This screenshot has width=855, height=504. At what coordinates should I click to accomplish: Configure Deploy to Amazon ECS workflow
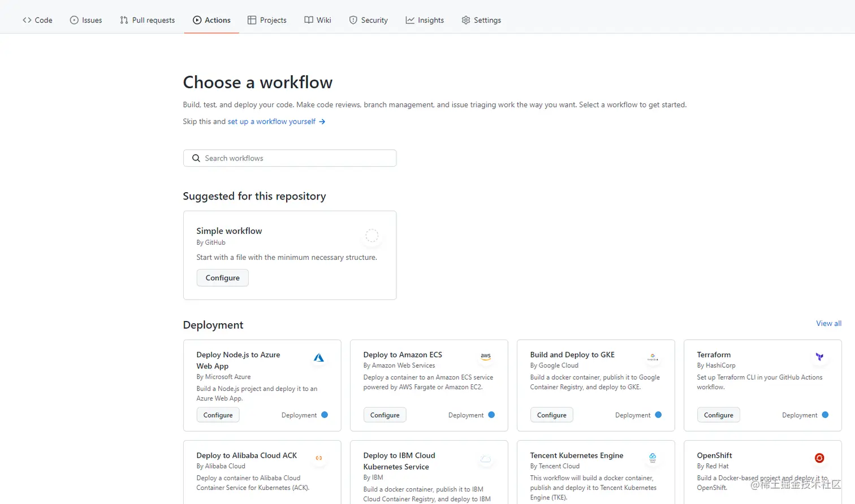pos(385,415)
